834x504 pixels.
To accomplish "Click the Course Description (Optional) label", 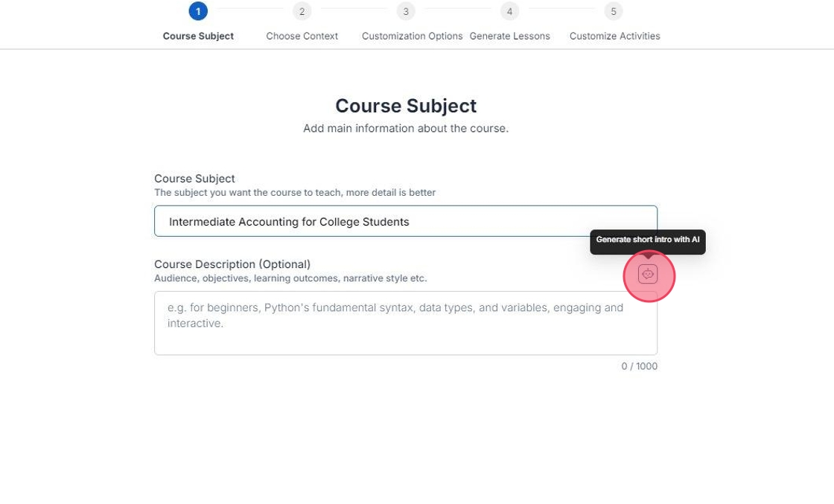I will pyautogui.click(x=232, y=264).
